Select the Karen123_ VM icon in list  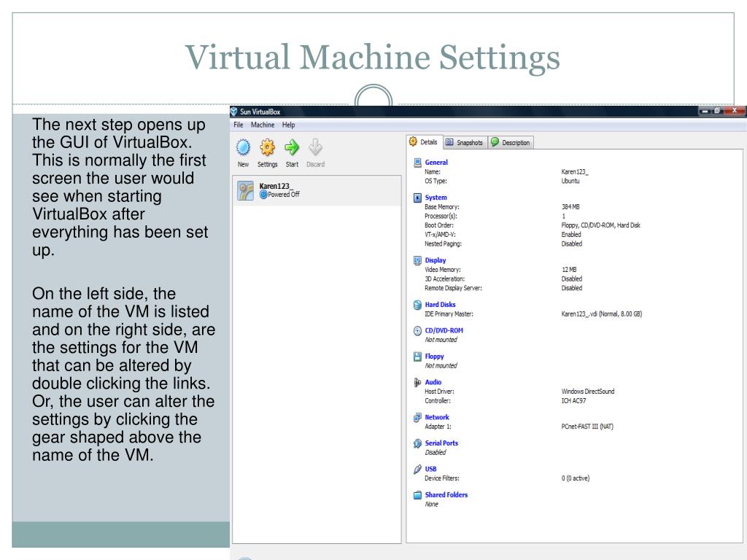[245, 191]
